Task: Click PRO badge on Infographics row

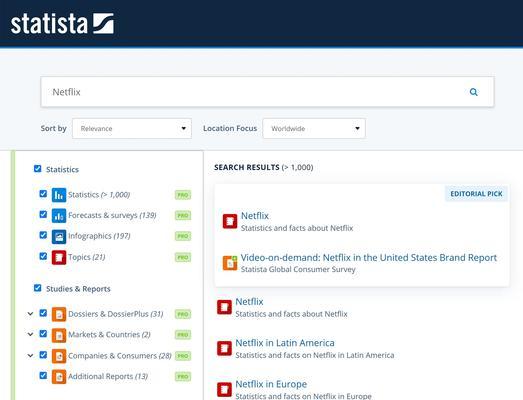Action: coord(183,236)
